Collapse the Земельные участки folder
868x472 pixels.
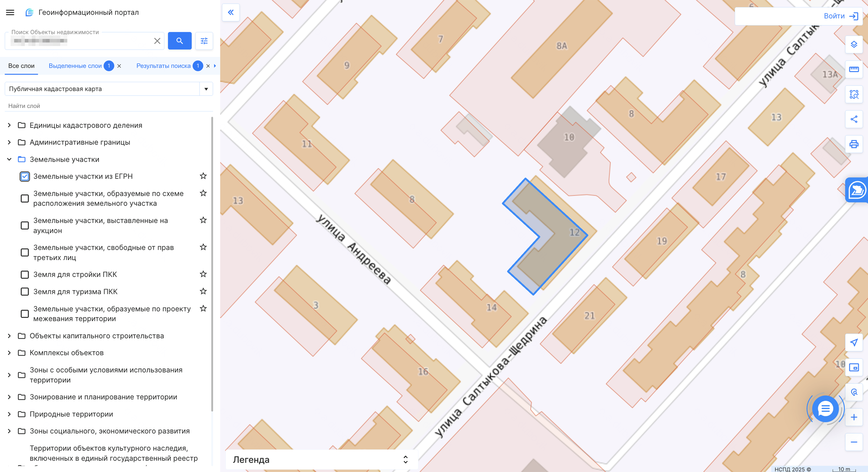pyautogui.click(x=9, y=159)
